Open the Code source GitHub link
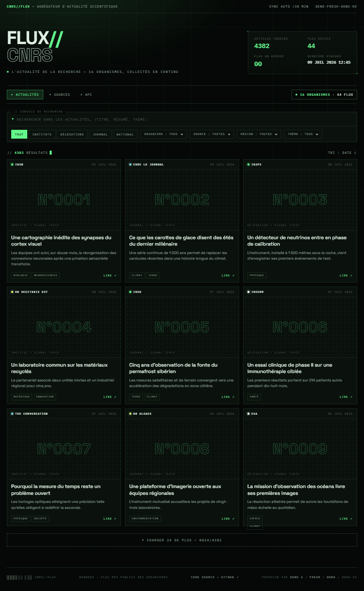364x591 pixels. (x=215, y=577)
